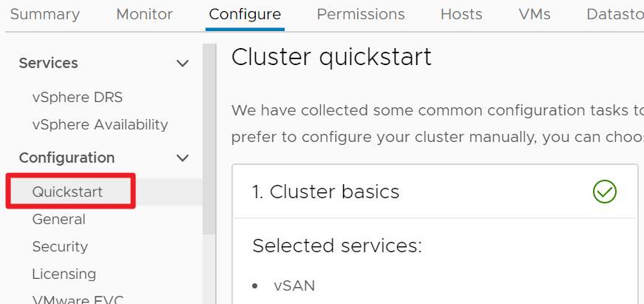Select Quickstart in Configuration list

pos(67,192)
